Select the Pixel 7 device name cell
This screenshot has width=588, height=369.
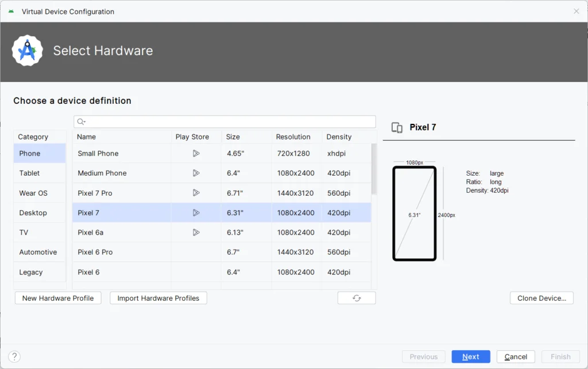[122, 213]
